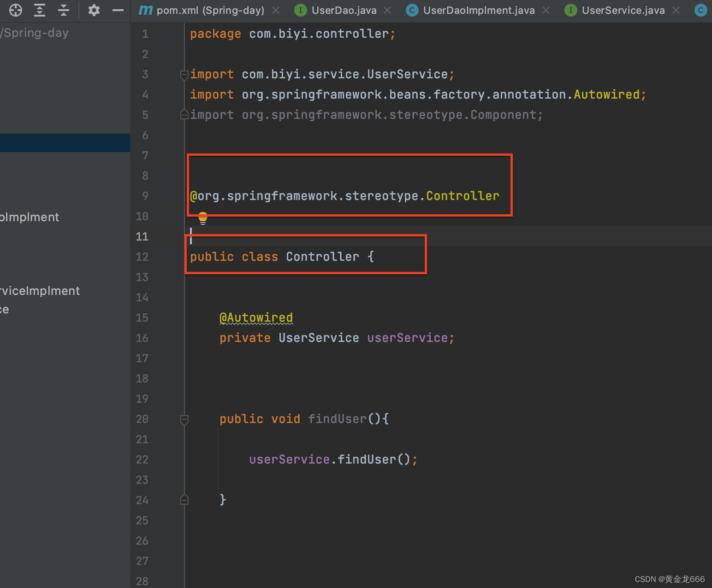Click the intention lightbulb under the Controller annotation
Viewport: 712px width, 588px height.
click(202, 218)
